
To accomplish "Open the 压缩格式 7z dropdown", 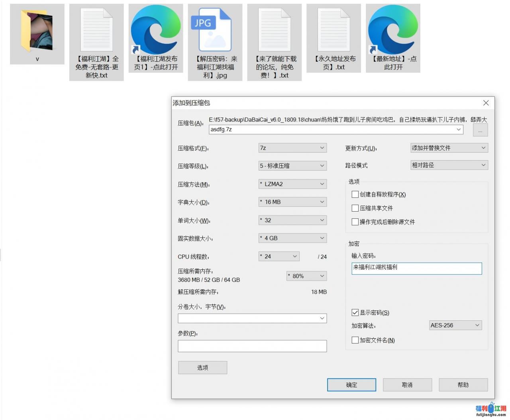I will click(x=292, y=148).
